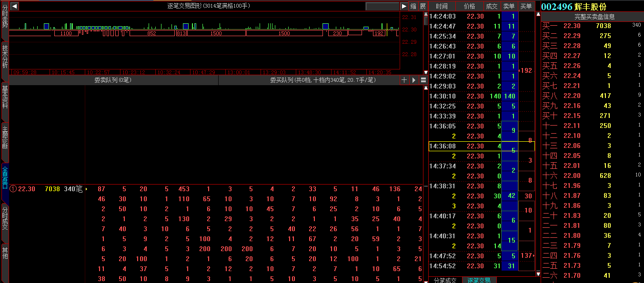This screenshot has width=644, height=283.
Task: Select the 买二 row at 22.29
Action: click(592, 36)
